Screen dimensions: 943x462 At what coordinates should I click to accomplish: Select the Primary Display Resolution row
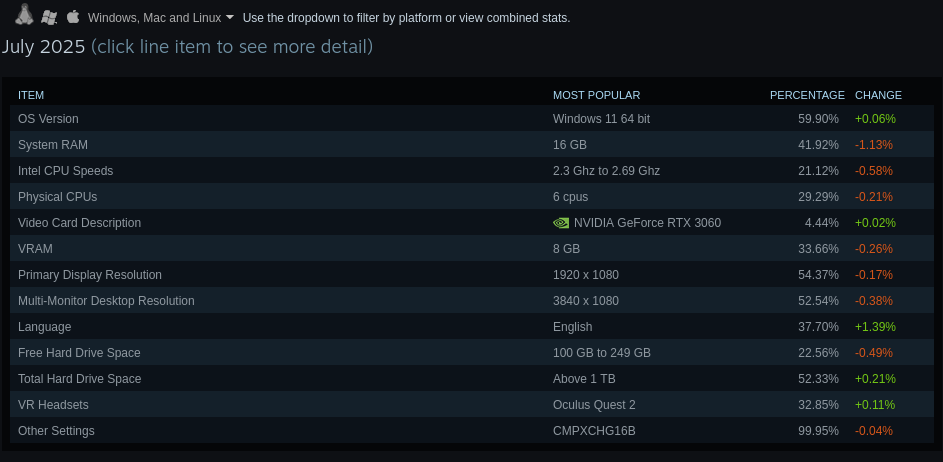tap(89, 275)
